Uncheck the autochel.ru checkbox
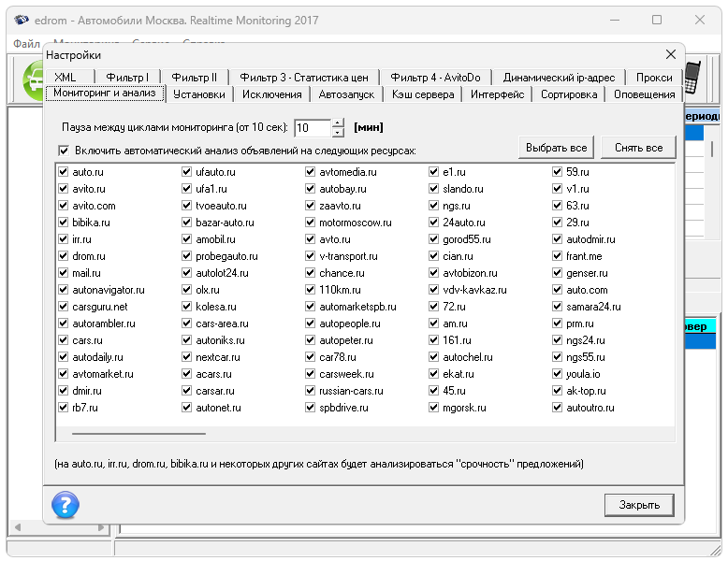The image size is (728, 561). point(433,357)
